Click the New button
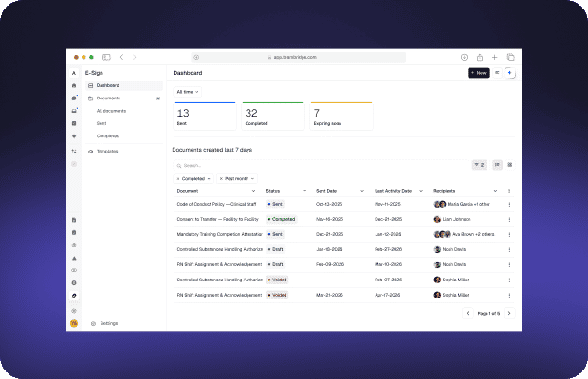 click(x=479, y=73)
